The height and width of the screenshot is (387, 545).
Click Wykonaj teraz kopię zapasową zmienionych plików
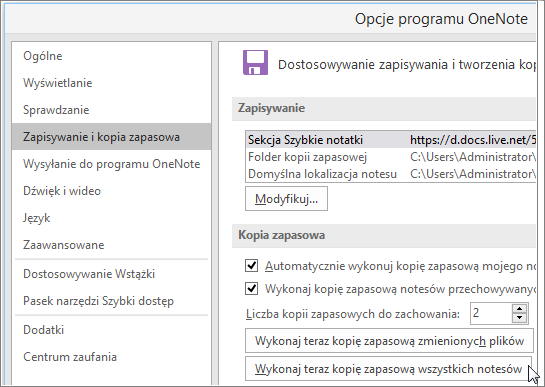(x=389, y=341)
